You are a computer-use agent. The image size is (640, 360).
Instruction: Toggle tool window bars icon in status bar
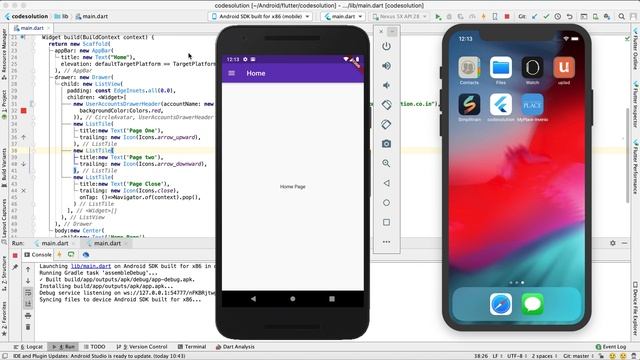click(x=6, y=356)
